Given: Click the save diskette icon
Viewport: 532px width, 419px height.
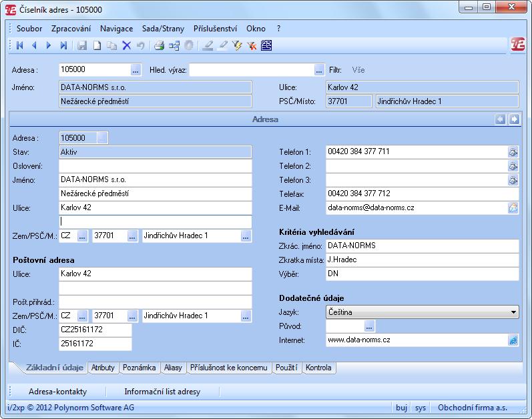Looking at the screenshot, I should [x=82, y=45].
